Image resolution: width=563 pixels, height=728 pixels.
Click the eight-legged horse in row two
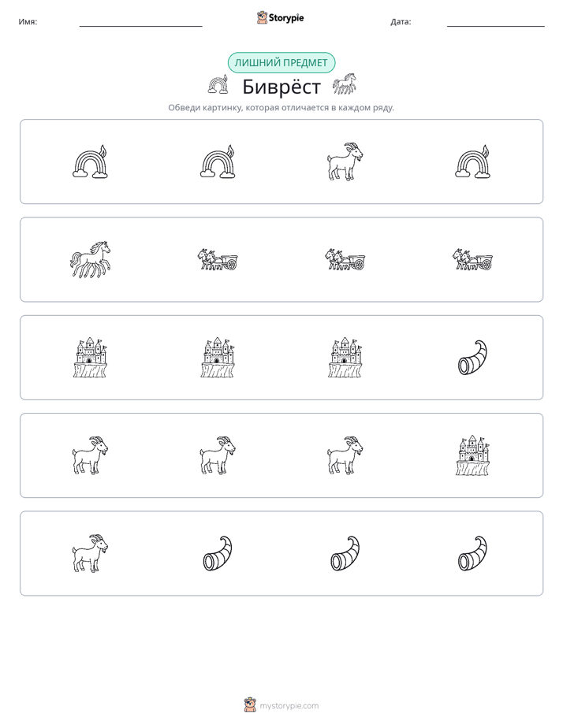pyautogui.click(x=91, y=259)
